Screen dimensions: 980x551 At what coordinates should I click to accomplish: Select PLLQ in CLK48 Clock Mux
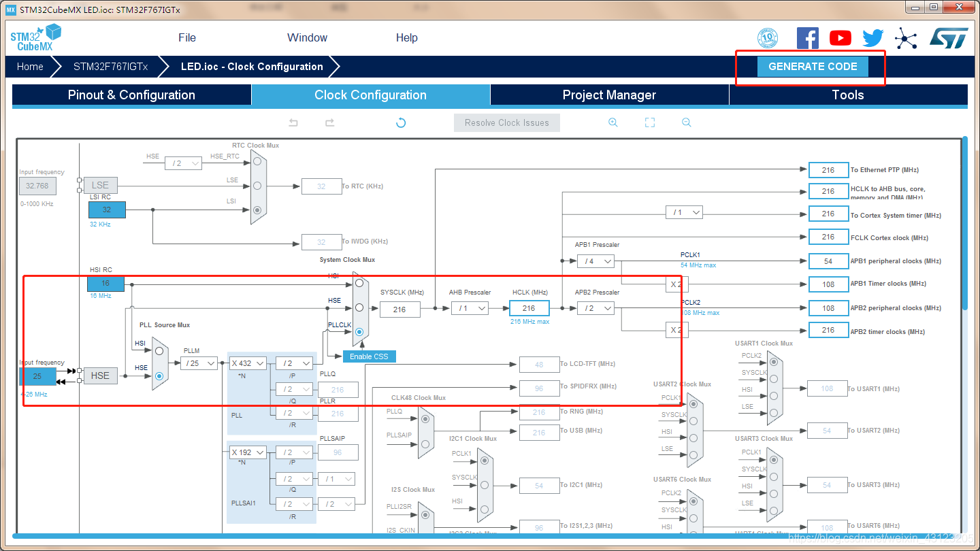[425, 419]
